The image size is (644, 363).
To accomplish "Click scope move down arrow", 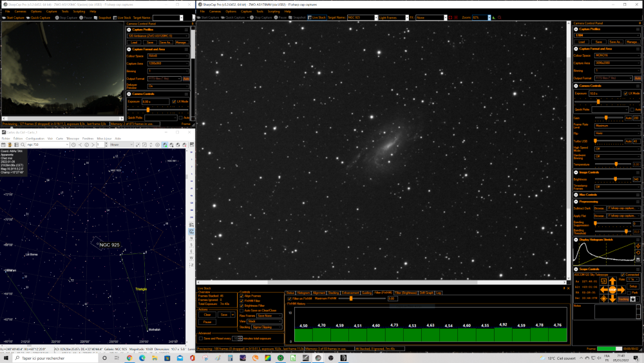I will pos(612,299).
